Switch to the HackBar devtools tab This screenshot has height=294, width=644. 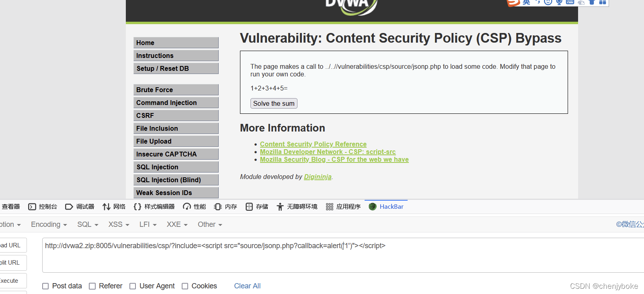(386, 207)
